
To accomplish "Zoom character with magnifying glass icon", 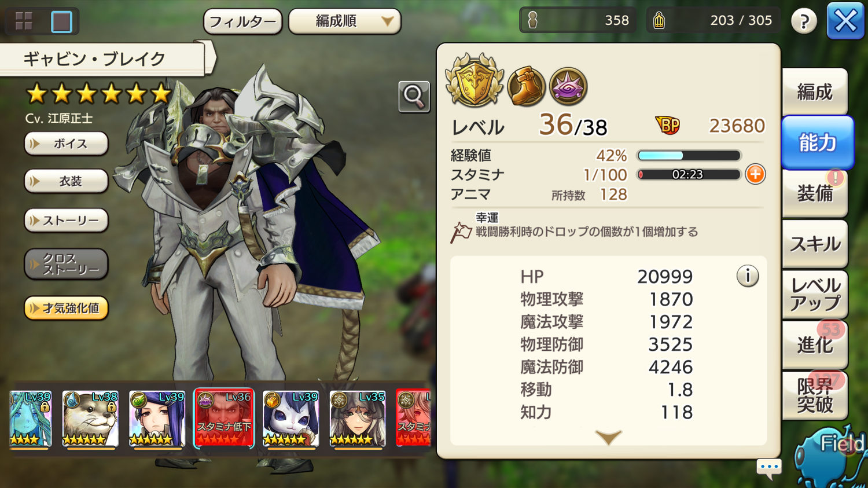I will (414, 96).
